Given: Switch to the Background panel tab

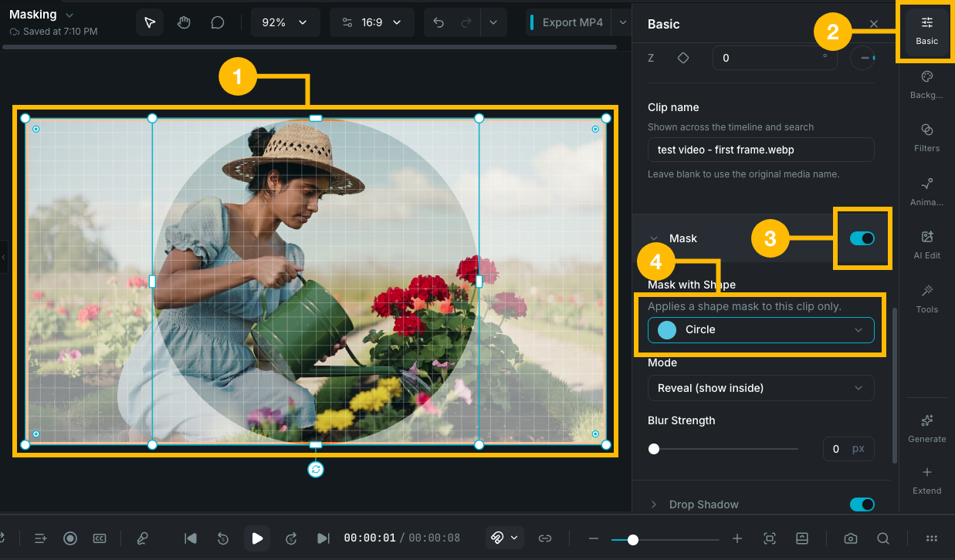Looking at the screenshot, I should (926, 83).
